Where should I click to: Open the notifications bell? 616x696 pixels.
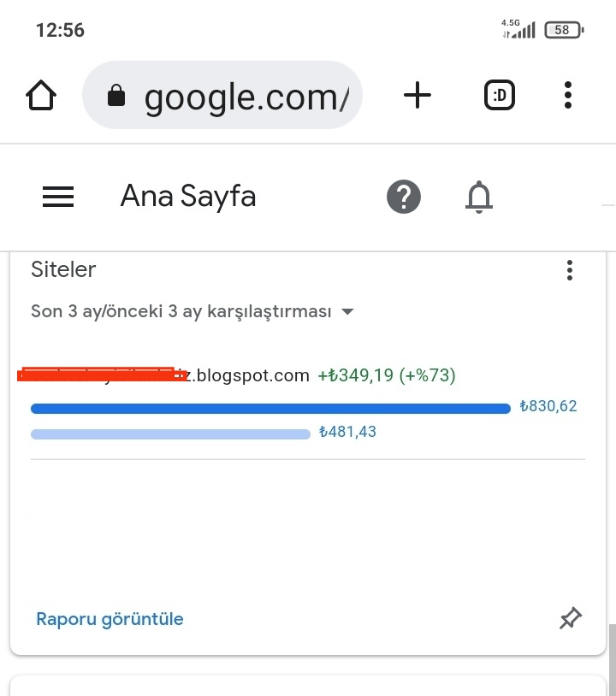click(x=479, y=197)
